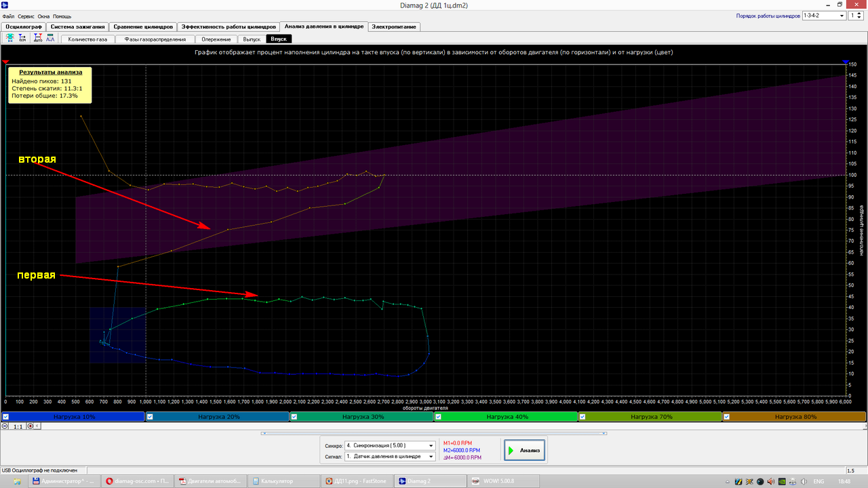Toggle Нагрузка 10% checkbox
The height and width of the screenshot is (488, 868).
click(5, 417)
